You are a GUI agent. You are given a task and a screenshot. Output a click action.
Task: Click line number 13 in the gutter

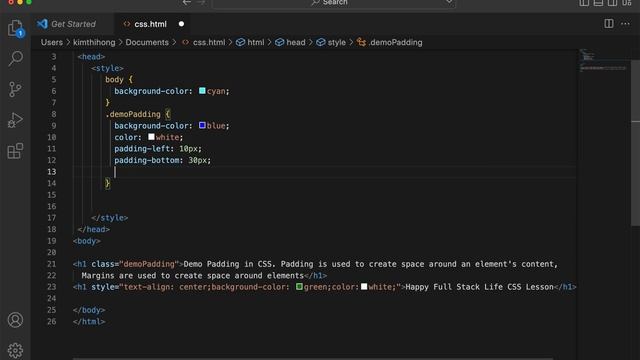(51, 172)
